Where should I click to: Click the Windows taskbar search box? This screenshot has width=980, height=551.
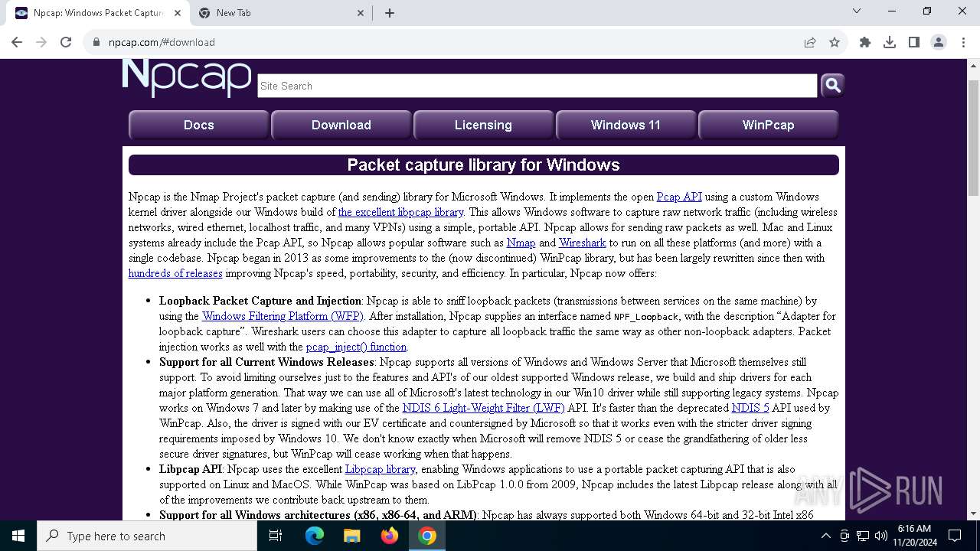[x=147, y=536]
